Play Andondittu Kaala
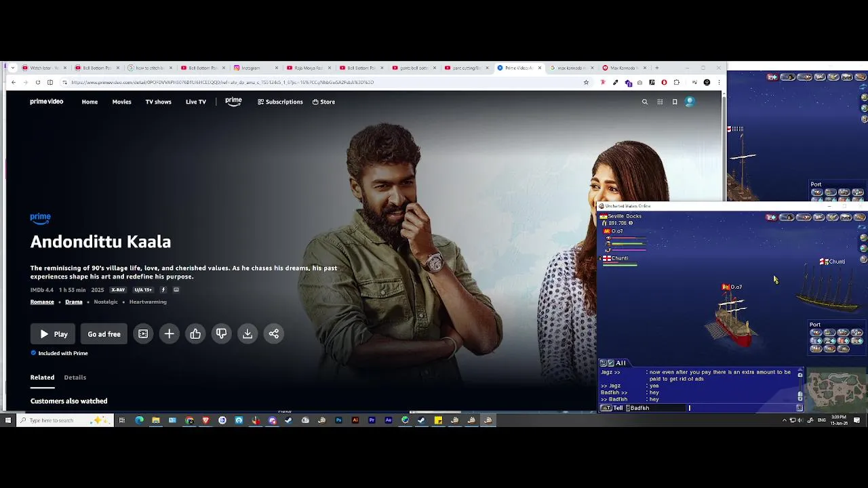The height and width of the screenshot is (488, 868). (54, 333)
